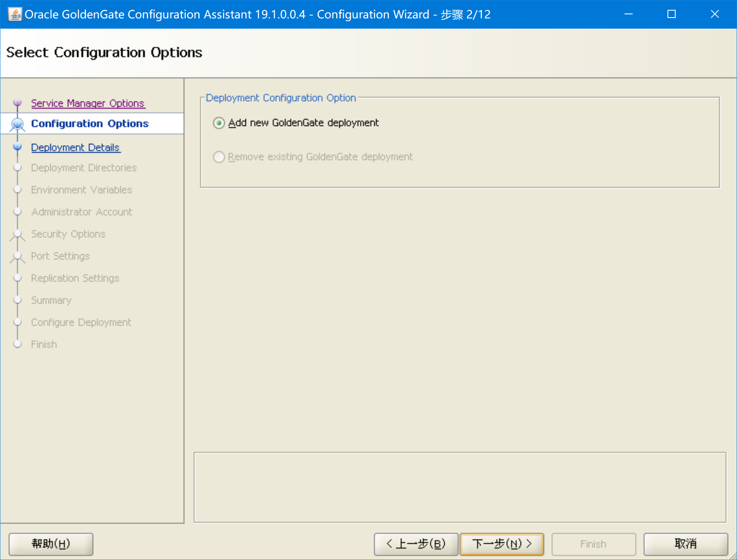This screenshot has width=737, height=560.
Task: Select Add new GoldenGate deployment radio button
Action: [219, 123]
